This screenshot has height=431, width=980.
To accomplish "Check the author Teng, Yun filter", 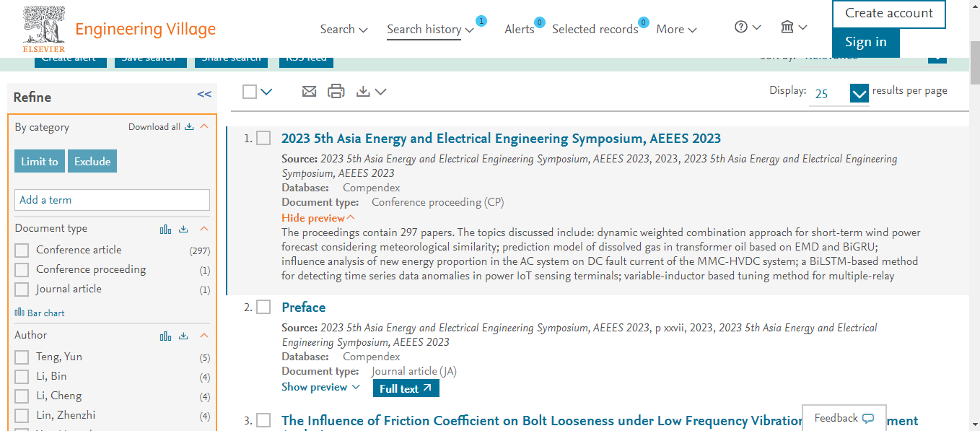I will coord(22,357).
